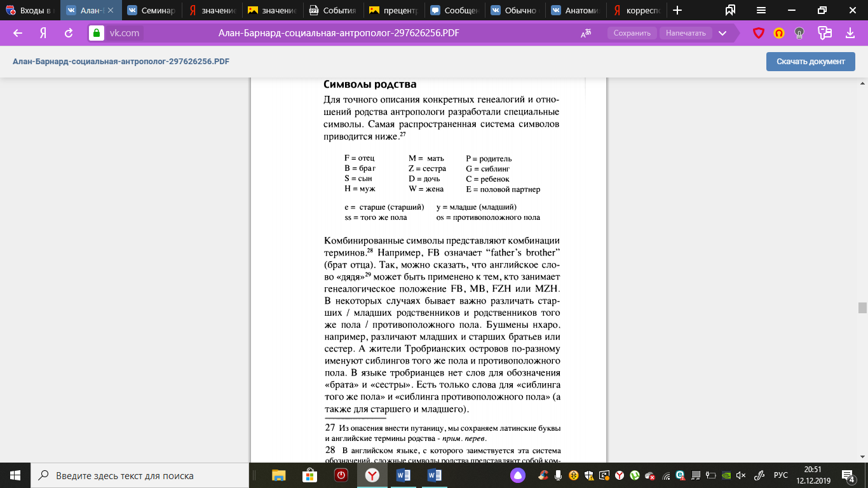Switch to the Входы tab
Screen dimensions: 868x488
tap(29, 10)
